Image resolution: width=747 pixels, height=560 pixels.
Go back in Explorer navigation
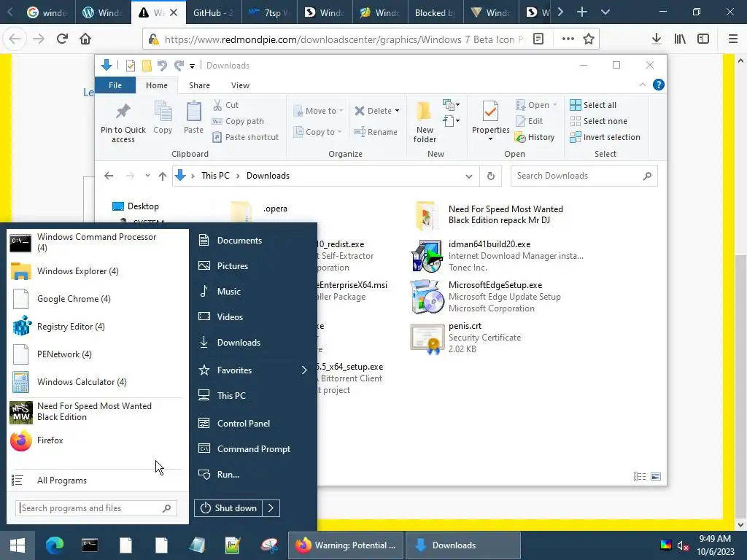109,176
